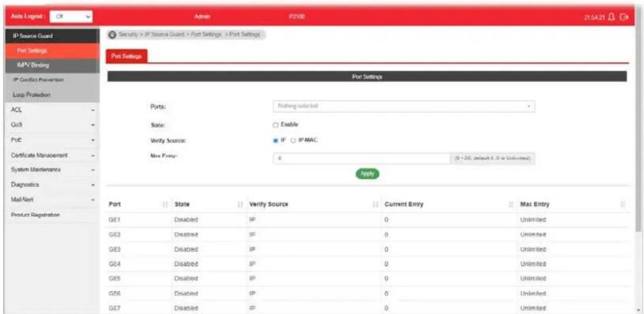Click the GE6 port cell
Viewport: 644px width, 314px height.
(114, 293)
